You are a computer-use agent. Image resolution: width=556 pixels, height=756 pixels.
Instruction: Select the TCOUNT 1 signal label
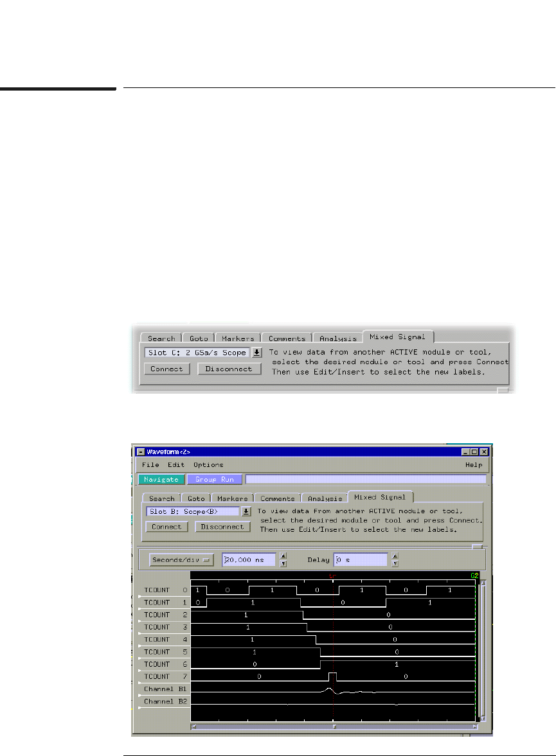pos(165,602)
